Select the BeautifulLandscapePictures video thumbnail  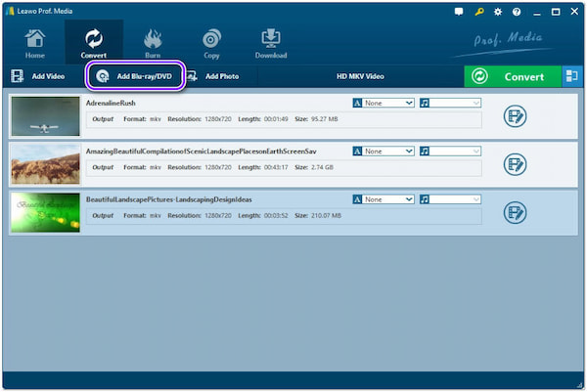pos(45,212)
